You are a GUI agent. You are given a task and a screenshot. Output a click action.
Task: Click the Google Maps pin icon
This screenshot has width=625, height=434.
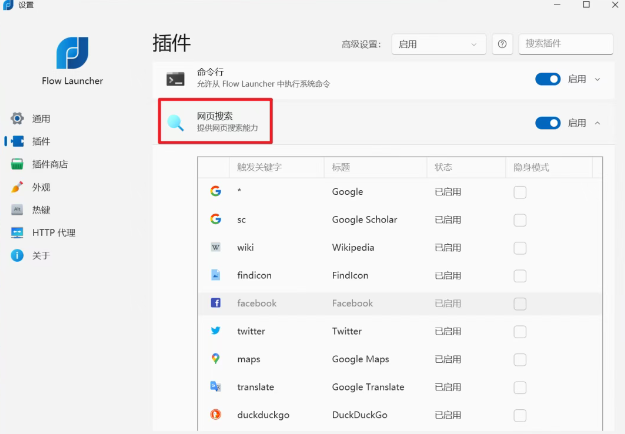[x=216, y=359]
